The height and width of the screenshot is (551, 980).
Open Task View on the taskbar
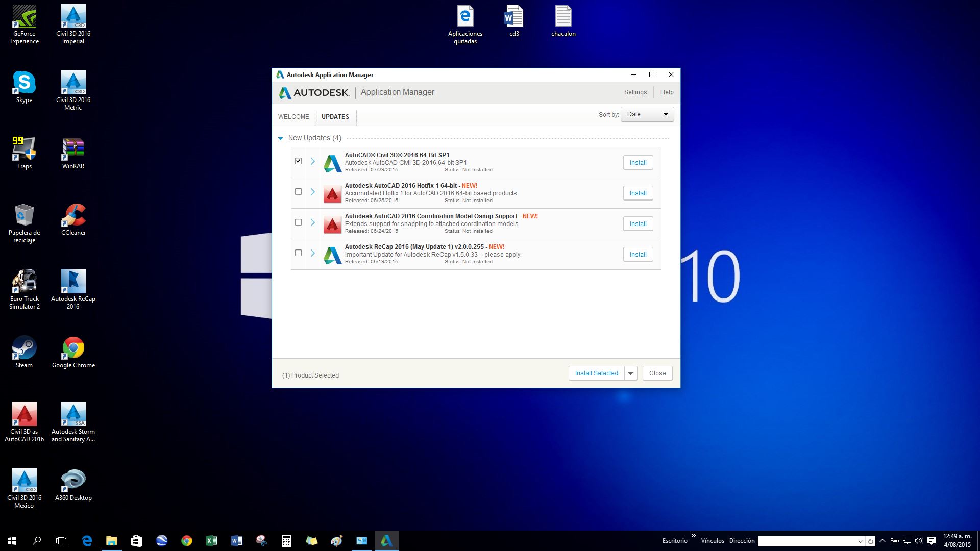(x=61, y=541)
